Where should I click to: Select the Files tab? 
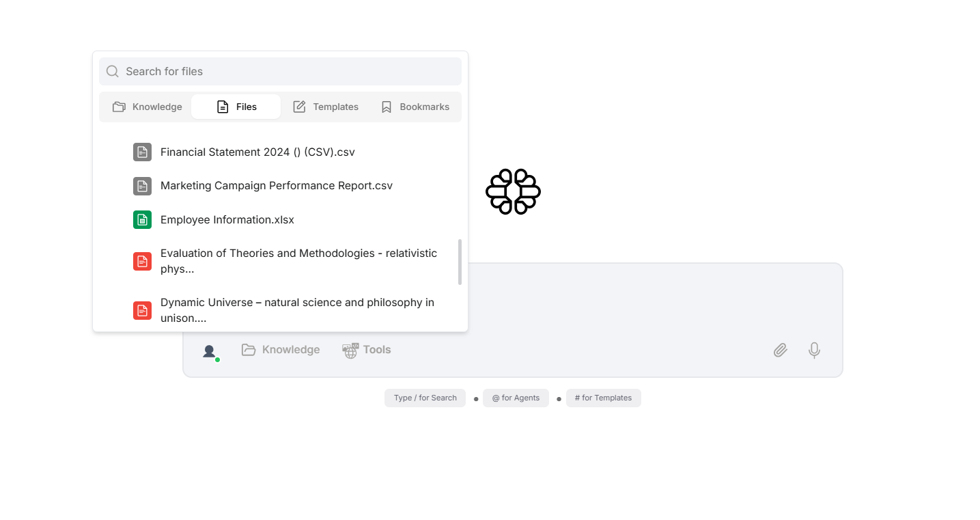click(x=236, y=107)
